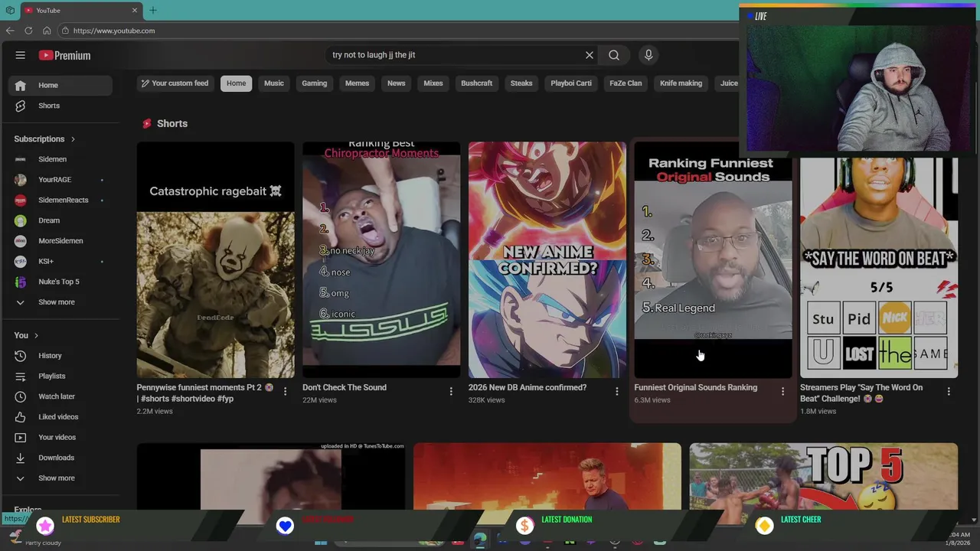The image size is (980, 551).
Task: Play the Pennywise funniest moments short
Action: tap(215, 259)
